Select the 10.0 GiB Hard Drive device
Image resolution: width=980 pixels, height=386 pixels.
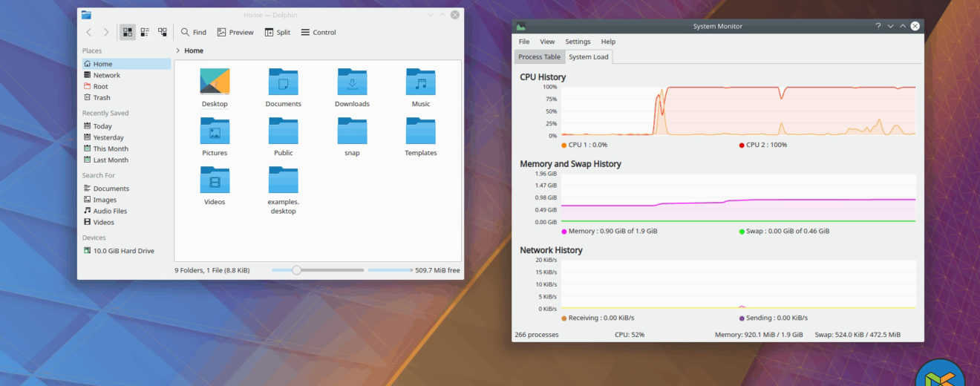click(x=123, y=251)
